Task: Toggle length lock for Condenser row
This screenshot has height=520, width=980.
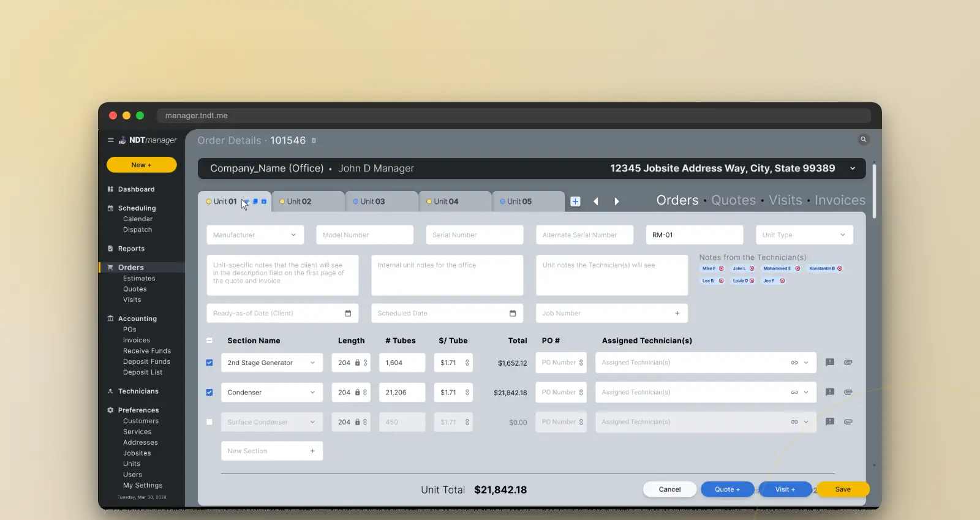Action: (358, 393)
